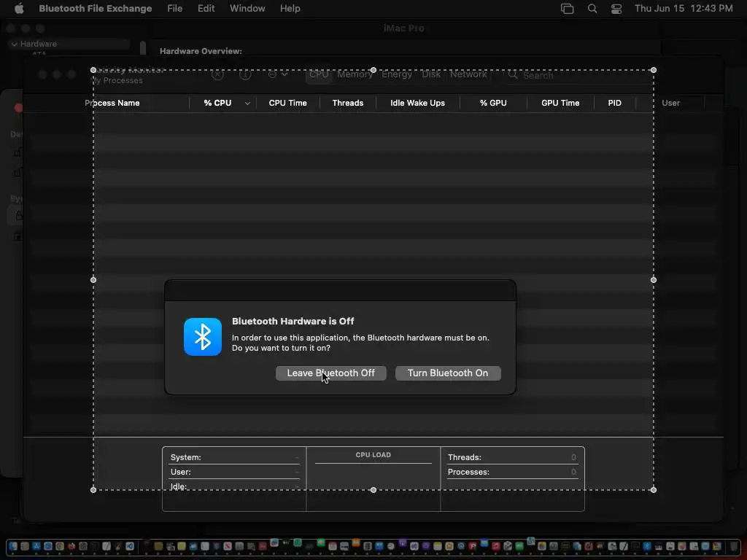Open the ellipsis dropdown in the Activity Monitor toolbar

point(278,74)
